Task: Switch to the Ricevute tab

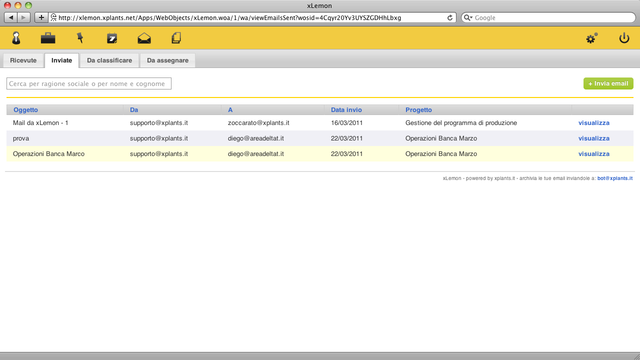Action: (x=23, y=60)
